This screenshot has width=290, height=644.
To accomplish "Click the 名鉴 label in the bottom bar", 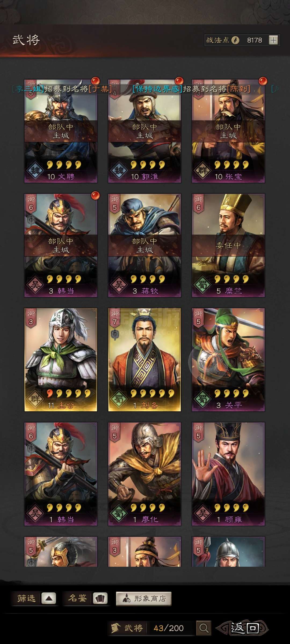I will click(77, 598).
